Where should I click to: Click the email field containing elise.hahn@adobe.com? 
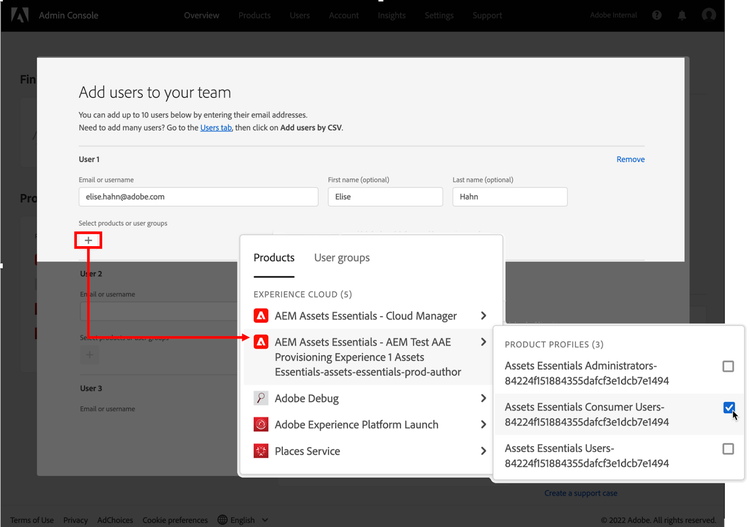point(199,197)
